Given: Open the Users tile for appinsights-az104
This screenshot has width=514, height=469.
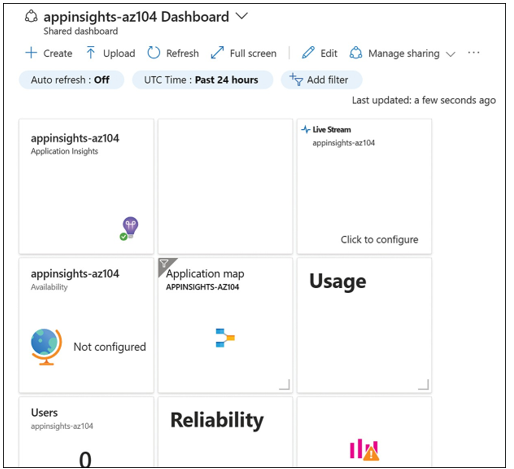Looking at the screenshot, I should 86,431.
